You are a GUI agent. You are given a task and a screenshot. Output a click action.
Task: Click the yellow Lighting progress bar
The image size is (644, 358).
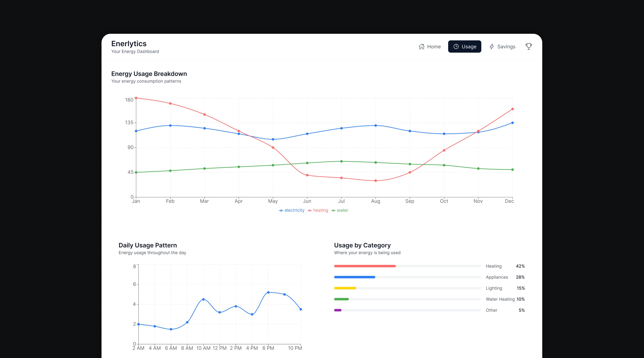345,288
